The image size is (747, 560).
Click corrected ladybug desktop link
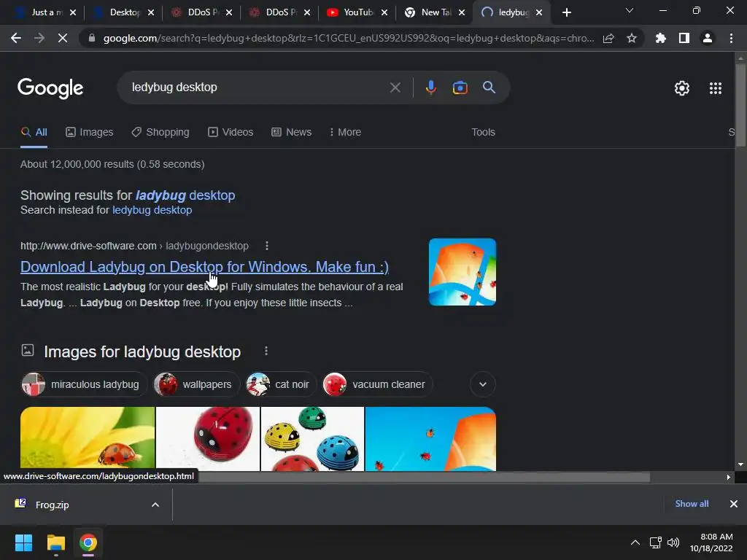pyautogui.click(x=185, y=195)
